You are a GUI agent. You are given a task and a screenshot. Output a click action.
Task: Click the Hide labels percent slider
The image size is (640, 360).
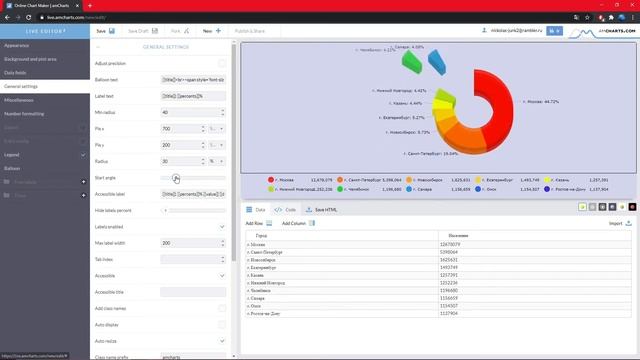[193, 210]
